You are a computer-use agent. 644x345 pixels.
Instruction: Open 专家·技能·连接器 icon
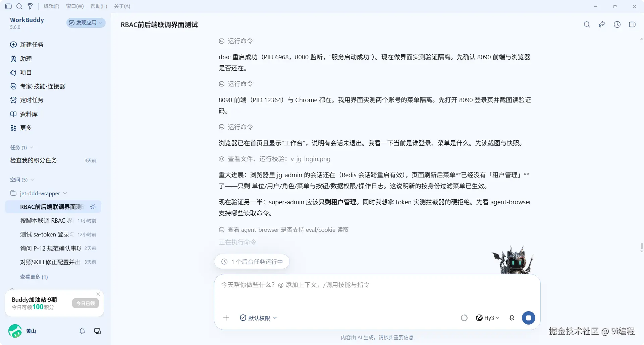pos(13,86)
